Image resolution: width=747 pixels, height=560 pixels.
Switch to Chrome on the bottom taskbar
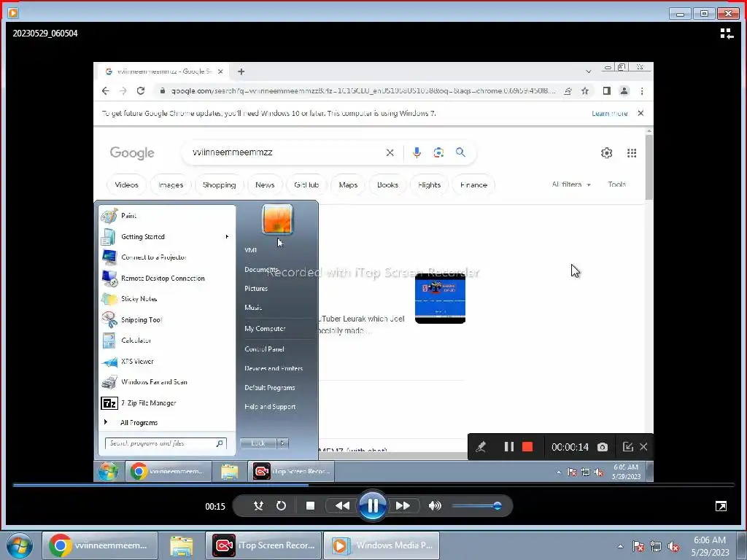pos(99,545)
